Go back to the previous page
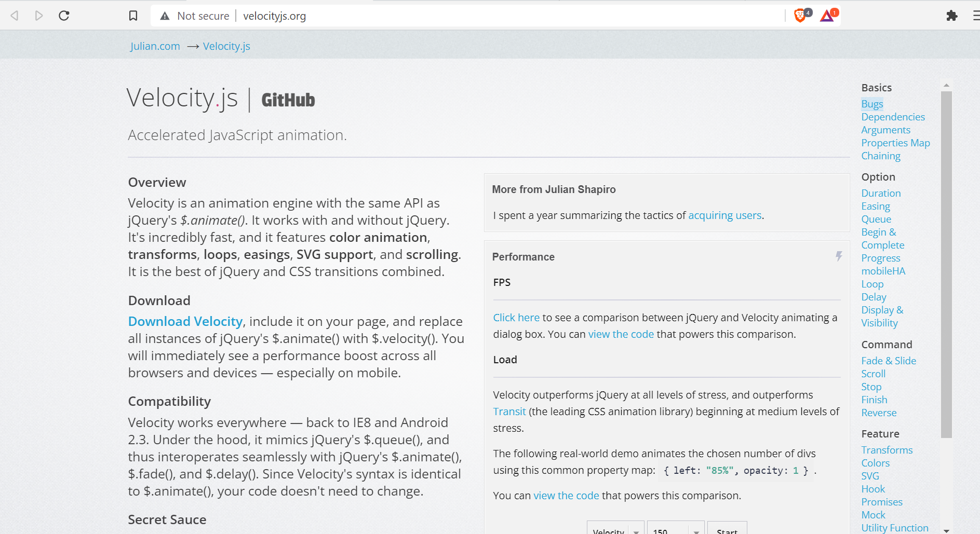The image size is (980, 534). 15,16
